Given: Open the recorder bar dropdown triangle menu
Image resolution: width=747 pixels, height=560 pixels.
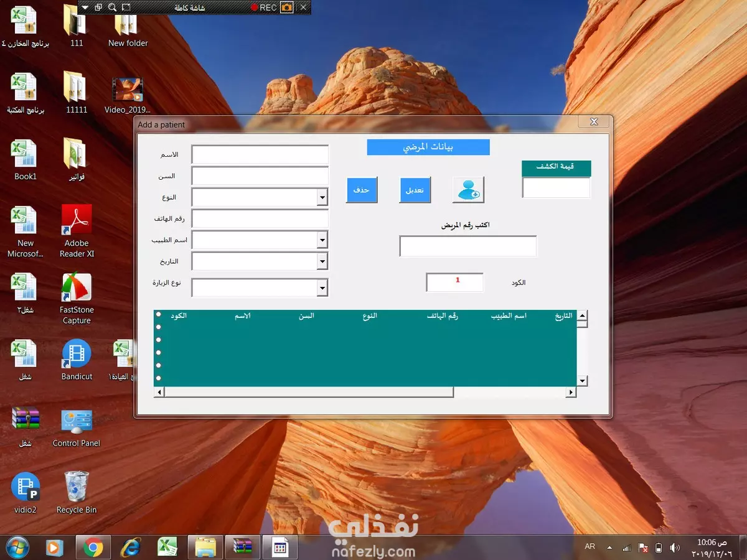Looking at the screenshot, I should tap(85, 7).
